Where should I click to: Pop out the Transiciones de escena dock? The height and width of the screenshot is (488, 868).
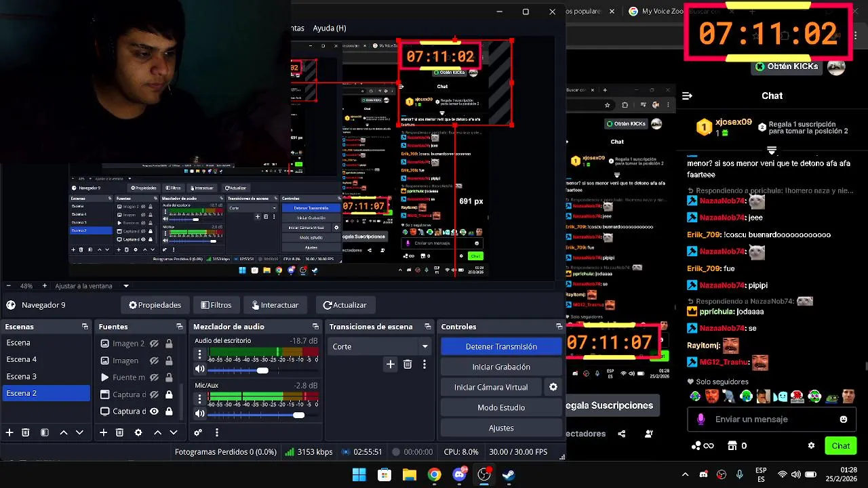427,327
